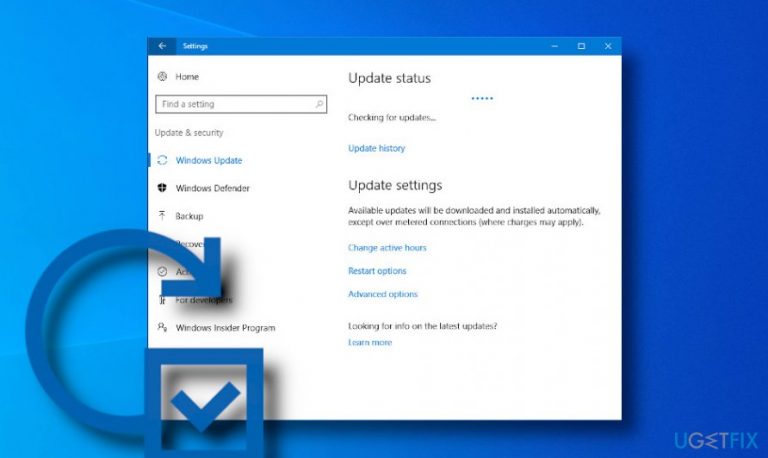The width and height of the screenshot is (768, 458).
Task: Open Windows Insider Program settings
Action: pos(225,328)
